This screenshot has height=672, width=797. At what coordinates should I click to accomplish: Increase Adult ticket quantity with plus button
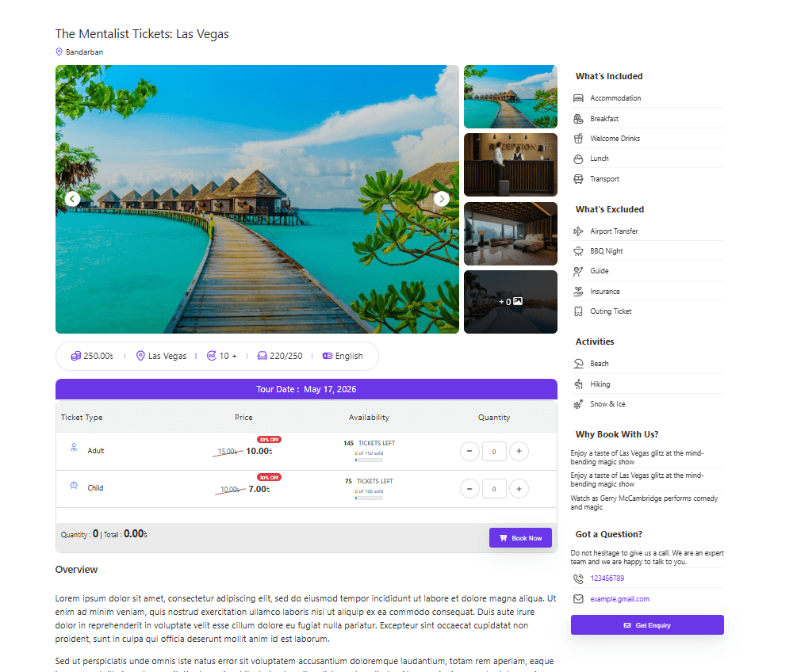(519, 451)
